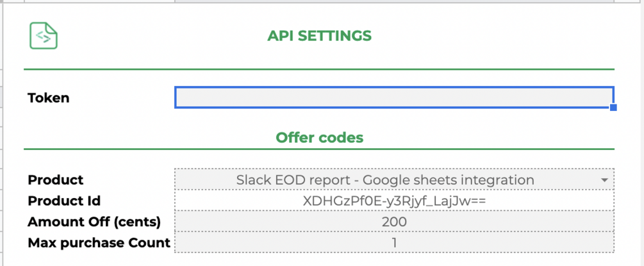Click the Offer codes heading
Viewport: 644px width, 266px height.
[319, 137]
